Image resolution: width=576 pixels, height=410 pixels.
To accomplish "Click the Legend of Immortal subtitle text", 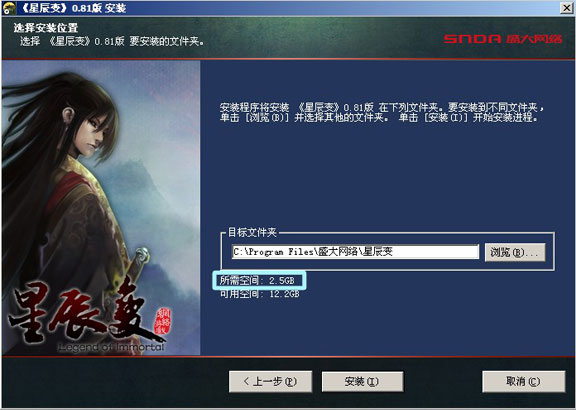I will pyautogui.click(x=111, y=346).
